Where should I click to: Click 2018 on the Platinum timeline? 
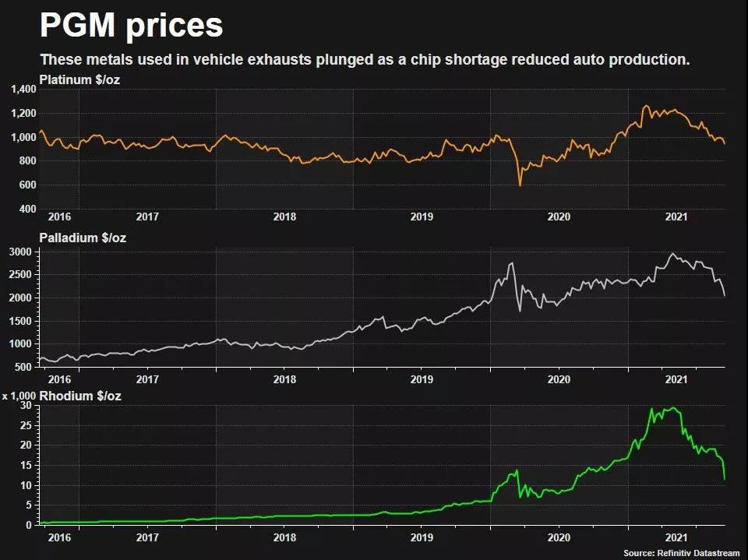284,217
